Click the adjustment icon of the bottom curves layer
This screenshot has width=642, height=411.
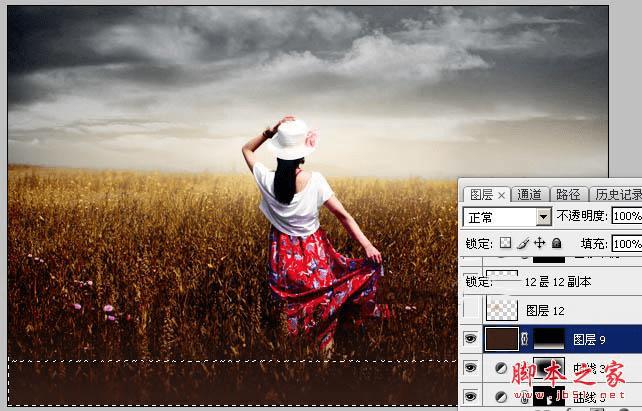(501, 396)
